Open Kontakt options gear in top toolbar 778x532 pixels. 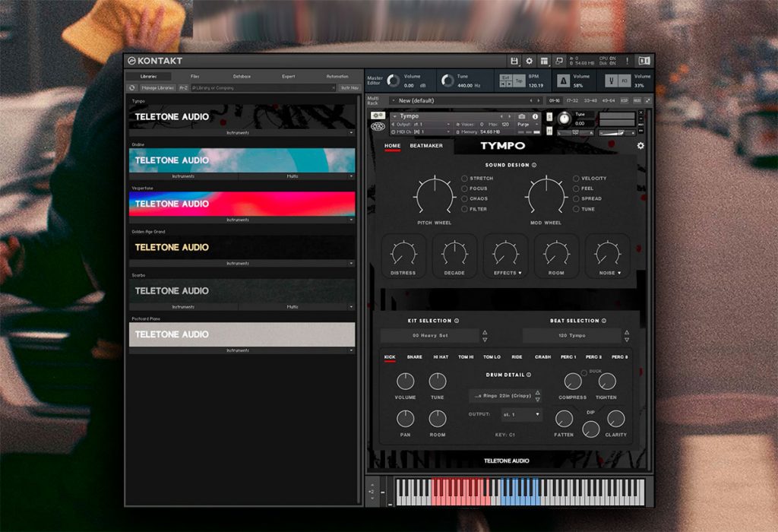[x=530, y=61]
